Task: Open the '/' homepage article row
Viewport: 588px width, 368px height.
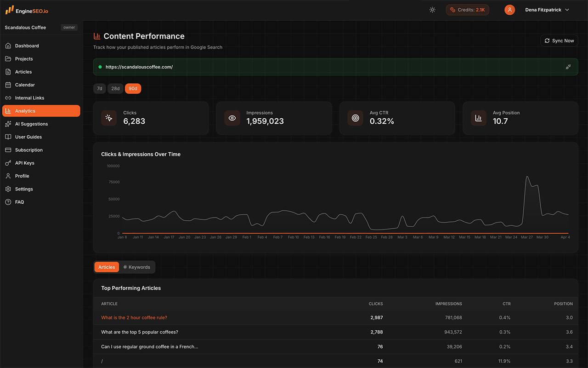Action: click(336, 361)
